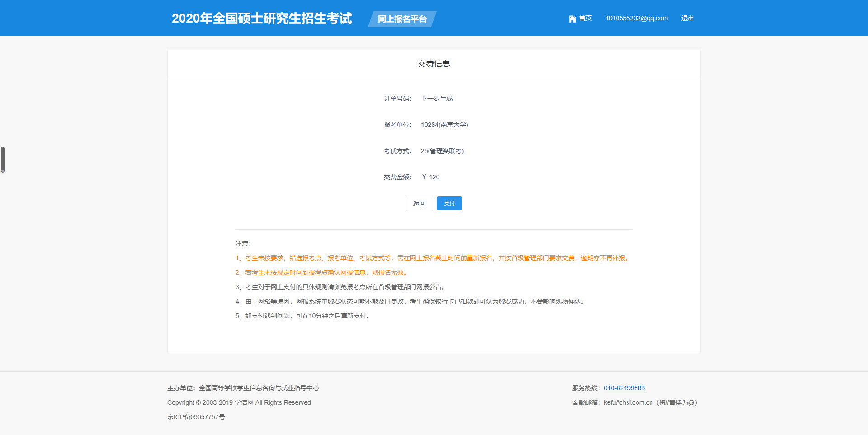This screenshot has height=435, width=868.
Task: Click the ¥ 120 fee amount
Action: [x=430, y=177]
